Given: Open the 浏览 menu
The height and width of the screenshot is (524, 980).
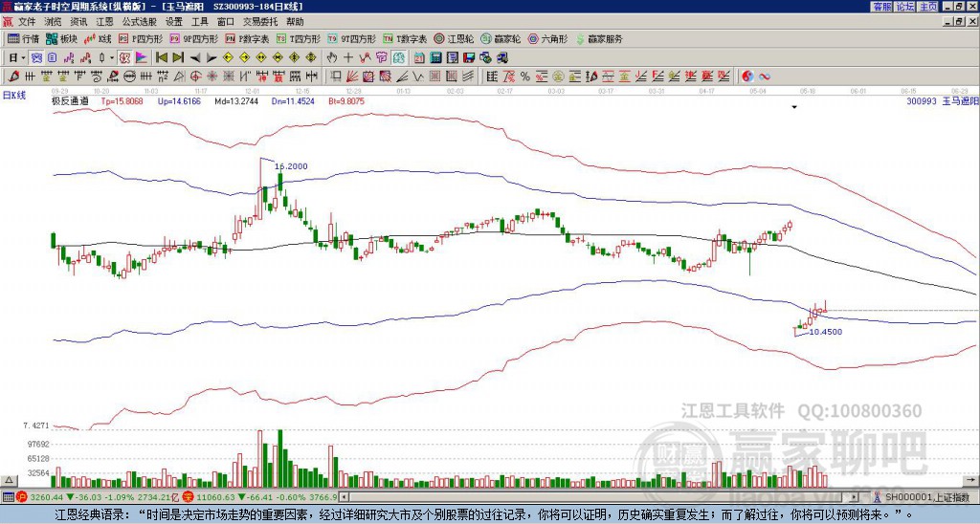Looking at the screenshot, I should (x=54, y=22).
